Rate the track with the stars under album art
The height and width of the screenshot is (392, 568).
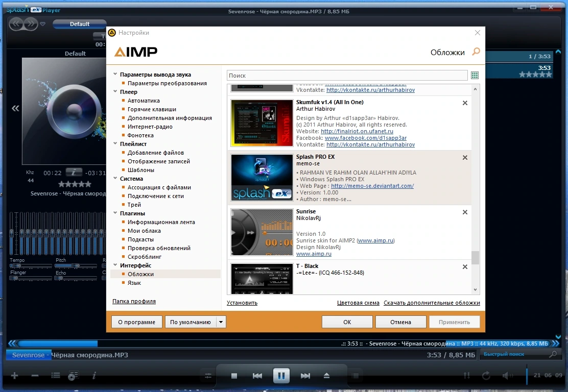[75, 184]
